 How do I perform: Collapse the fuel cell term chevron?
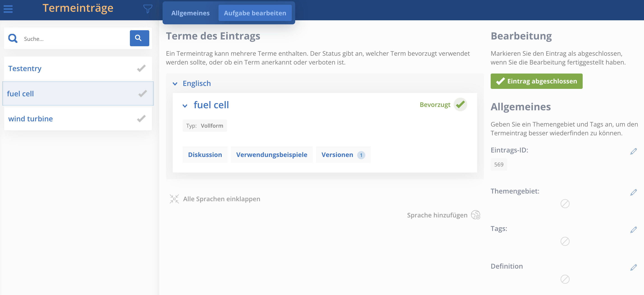185,106
